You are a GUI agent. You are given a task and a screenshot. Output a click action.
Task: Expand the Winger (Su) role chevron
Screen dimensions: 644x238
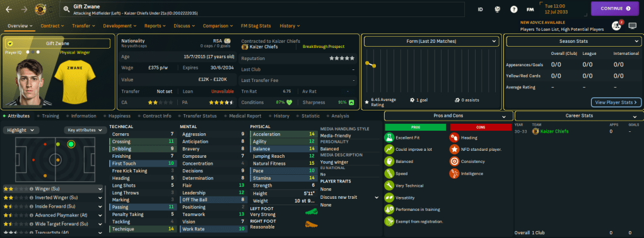click(x=100, y=189)
